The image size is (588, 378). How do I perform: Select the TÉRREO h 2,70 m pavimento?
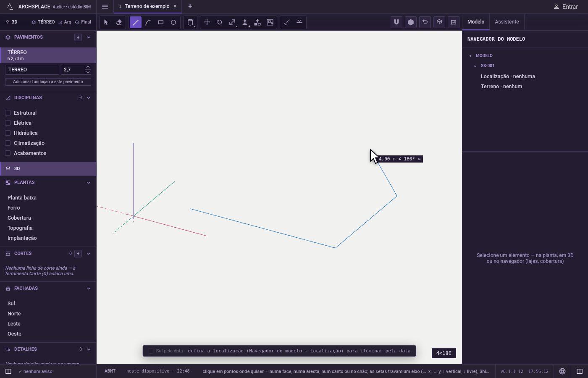48,55
